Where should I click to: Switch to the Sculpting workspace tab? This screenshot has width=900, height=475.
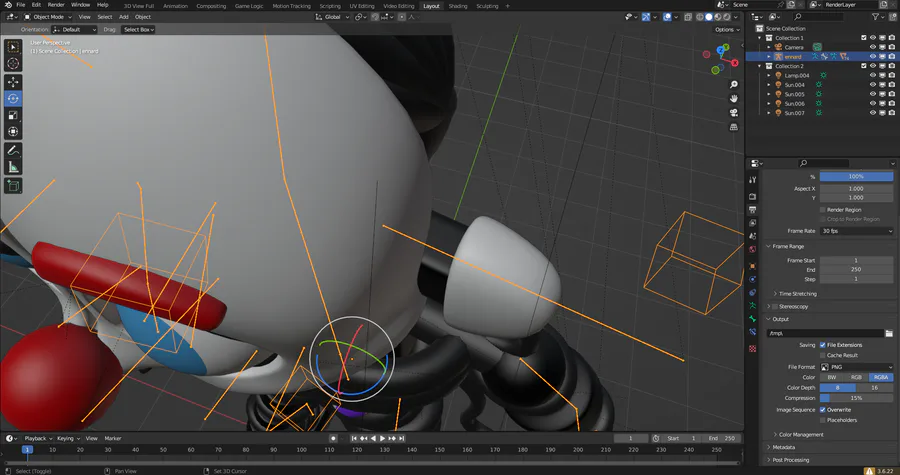pyautogui.click(x=487, y=6)
